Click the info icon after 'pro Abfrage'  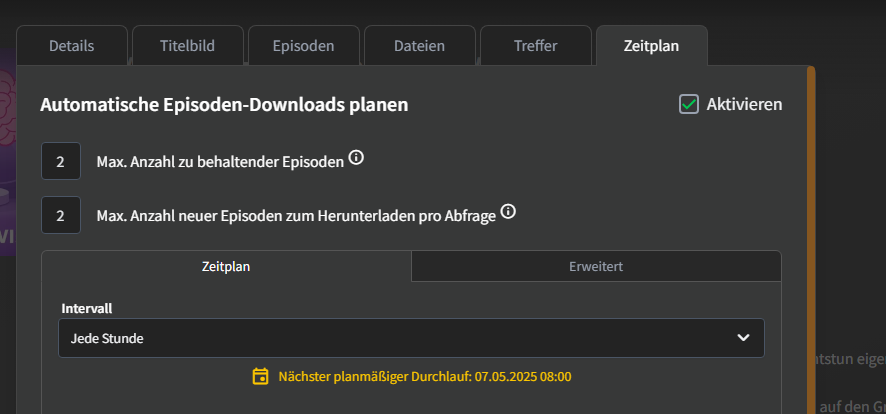pos(508,212)
